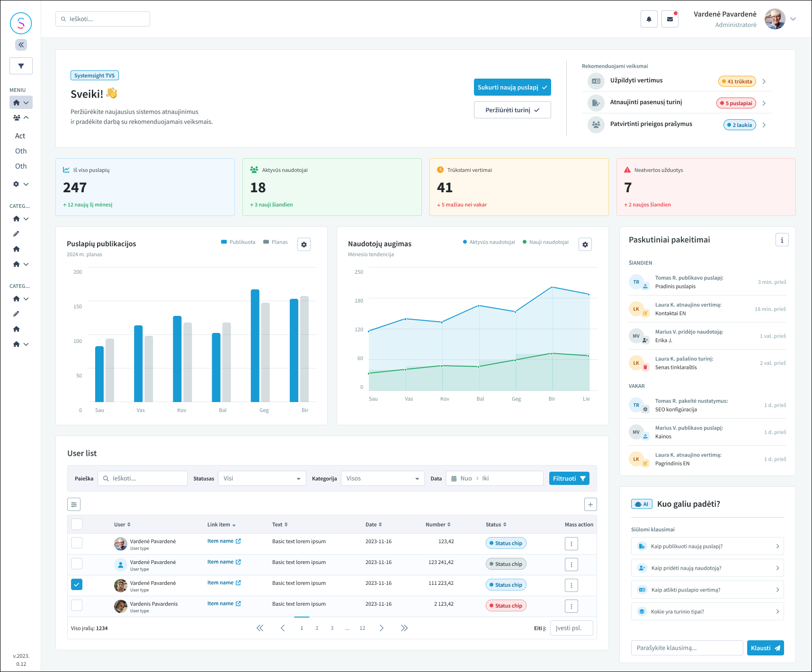The width and height of the screenshot is (812, 672).
Task: Collapse sidebar with double-chevron icon
Action: (x=21, y=45)
